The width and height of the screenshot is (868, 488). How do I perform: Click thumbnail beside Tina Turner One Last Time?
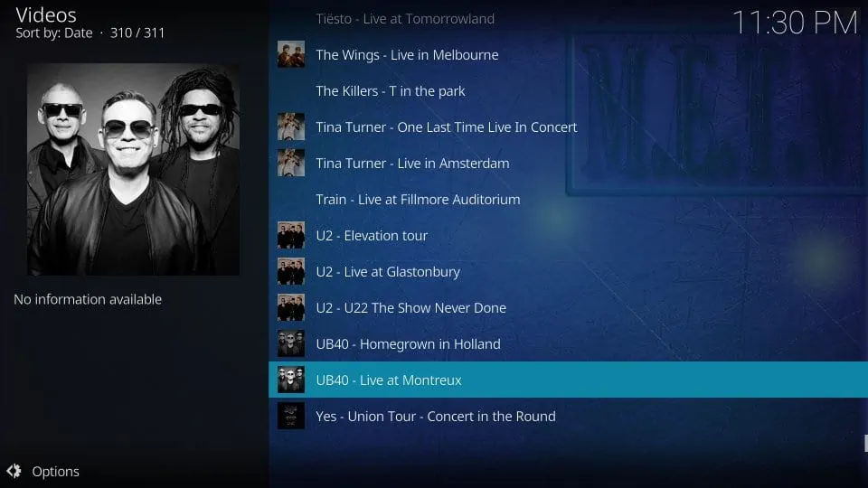[x=290, y=127]
